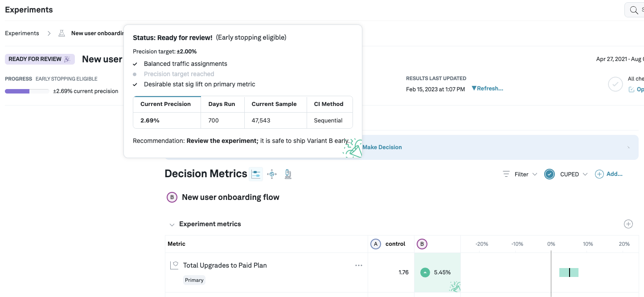644x297 pixels.
Task: Click the crosshair explore icon beside Decision Metrics
Action: 272,174
